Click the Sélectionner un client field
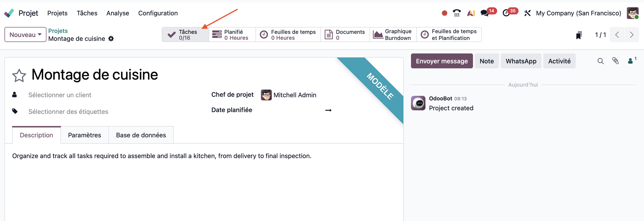Viewport: 644px width, 221px height. coord(60,95)
